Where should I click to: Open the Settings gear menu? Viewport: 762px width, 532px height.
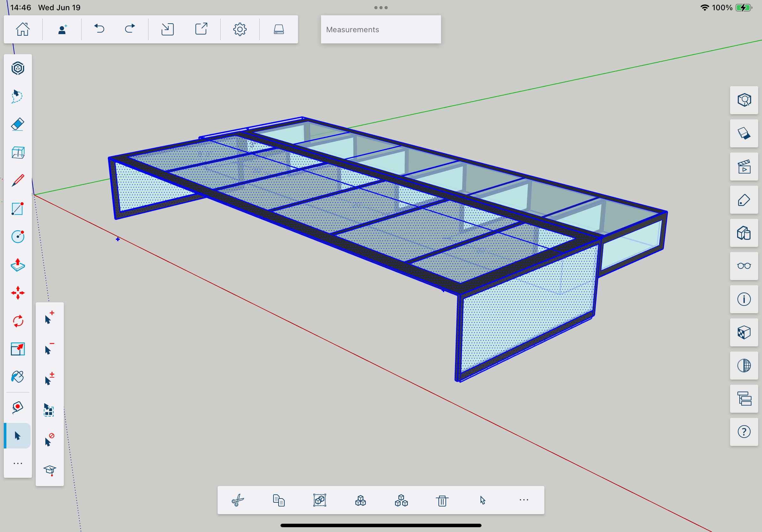pyautogui.click(x=240, y=29)
